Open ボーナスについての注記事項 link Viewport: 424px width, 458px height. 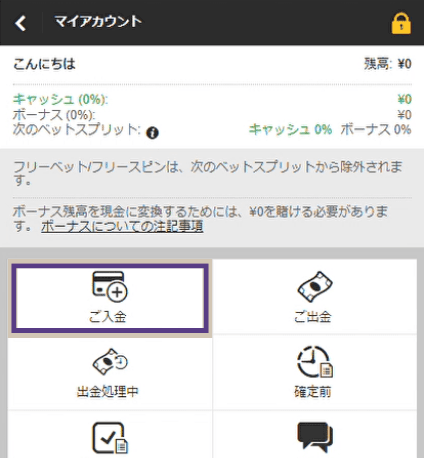point(122,227)
